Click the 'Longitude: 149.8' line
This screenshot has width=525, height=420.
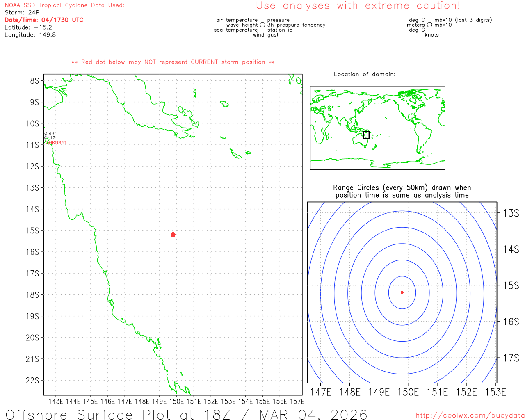pyautogui.click(x=30, y=35)
